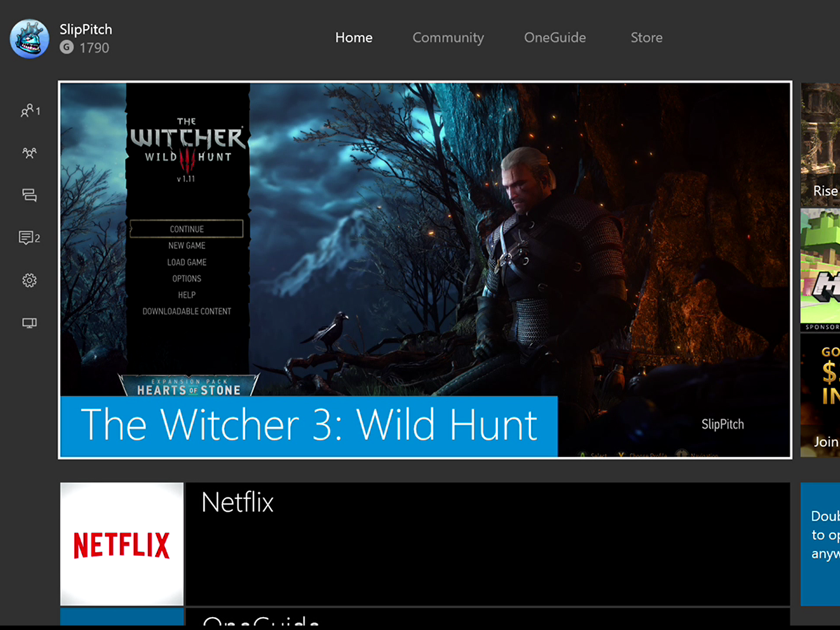Open the Rise of the Tomb Raider tile
The width and height of the screenshot is (840, 630).
click(x=820, y=145)
